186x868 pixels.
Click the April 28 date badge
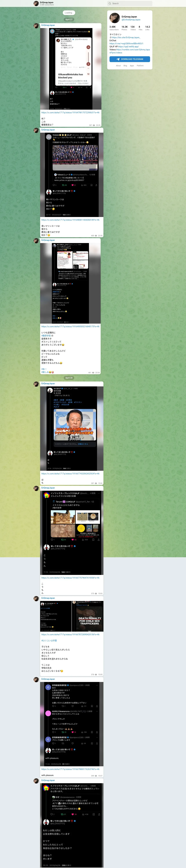[69, 378]
